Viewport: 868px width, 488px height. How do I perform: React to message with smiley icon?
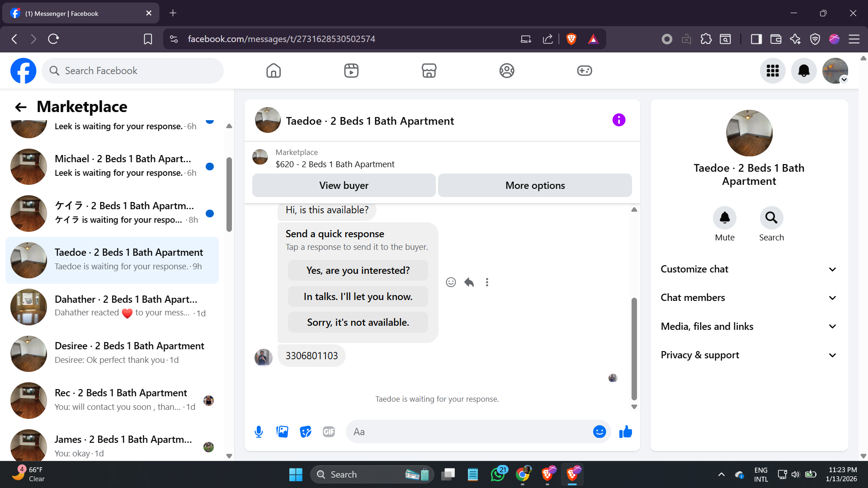tap(451, 282)
